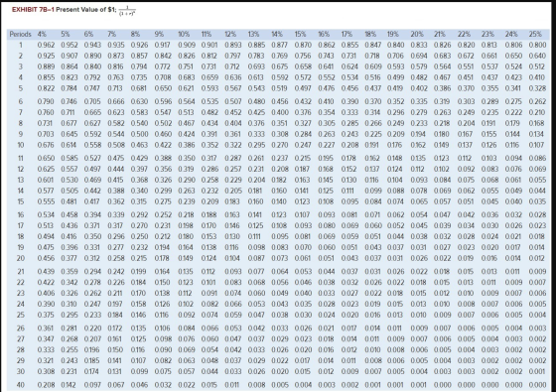This screenshot has width=556, height=392.
Task: Select 0.499 in period 4, 19% column
Action: 395,77
